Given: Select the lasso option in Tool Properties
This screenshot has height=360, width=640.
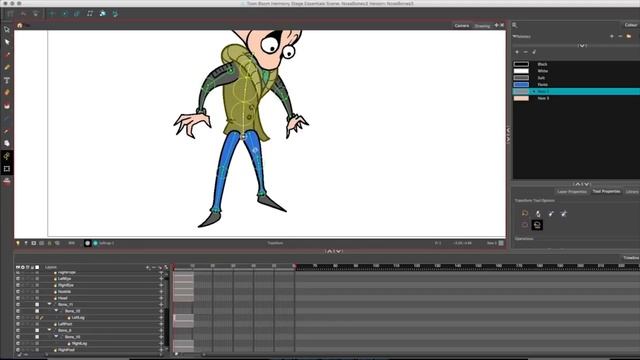Looking at the screenshot, I should click(525, 213).
